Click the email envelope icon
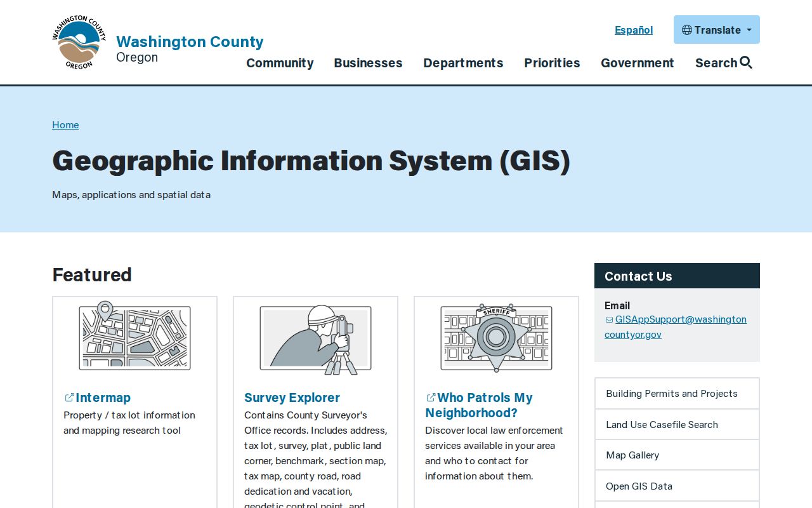The height and width of the screenshot is (508, 812). tap(609, 320)
